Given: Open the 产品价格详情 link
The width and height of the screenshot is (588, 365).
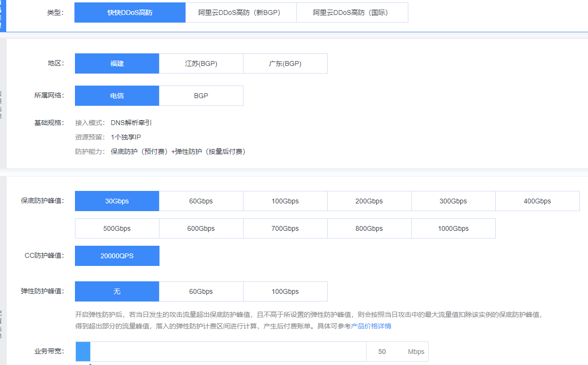Looking at the screenshot, I should click(371, 326).
